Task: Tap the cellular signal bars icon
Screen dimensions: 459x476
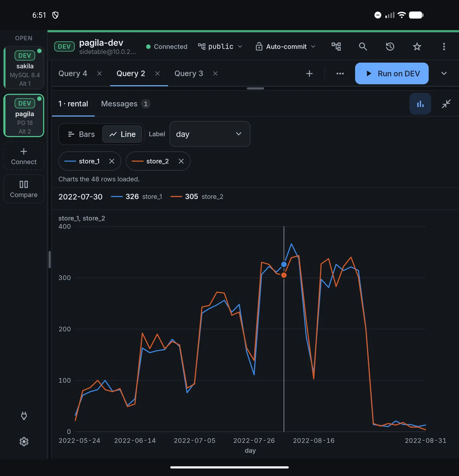Action: [390, 15]
